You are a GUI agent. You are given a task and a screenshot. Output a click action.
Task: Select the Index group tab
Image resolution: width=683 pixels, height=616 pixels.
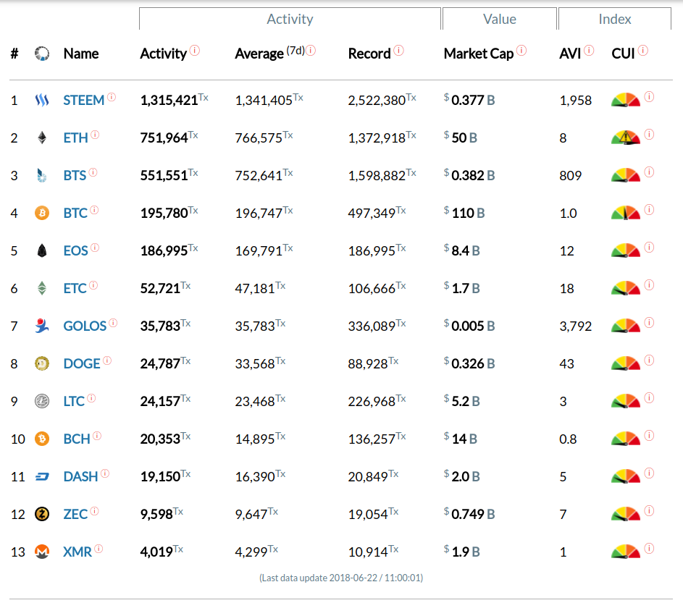click(x=615, y=19)
